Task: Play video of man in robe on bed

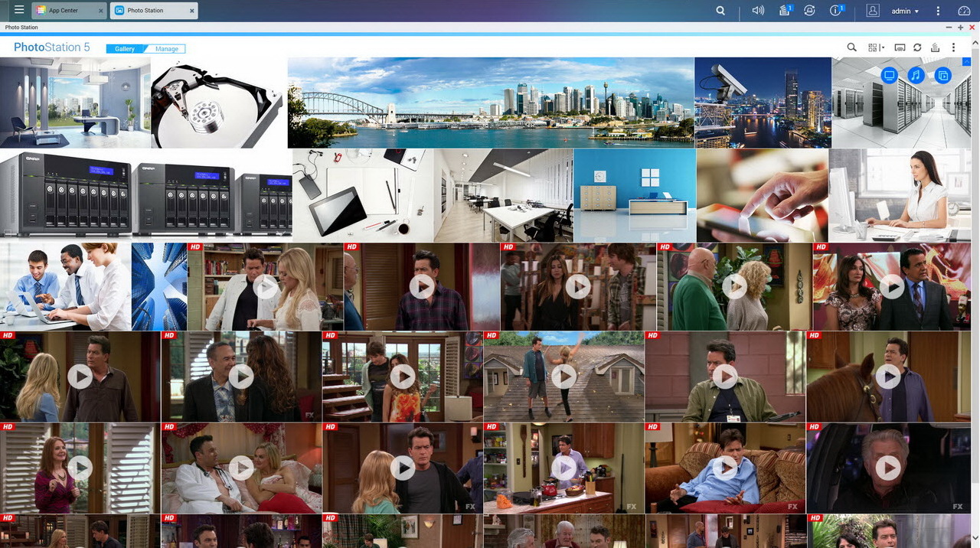Action: coord(241,468)
